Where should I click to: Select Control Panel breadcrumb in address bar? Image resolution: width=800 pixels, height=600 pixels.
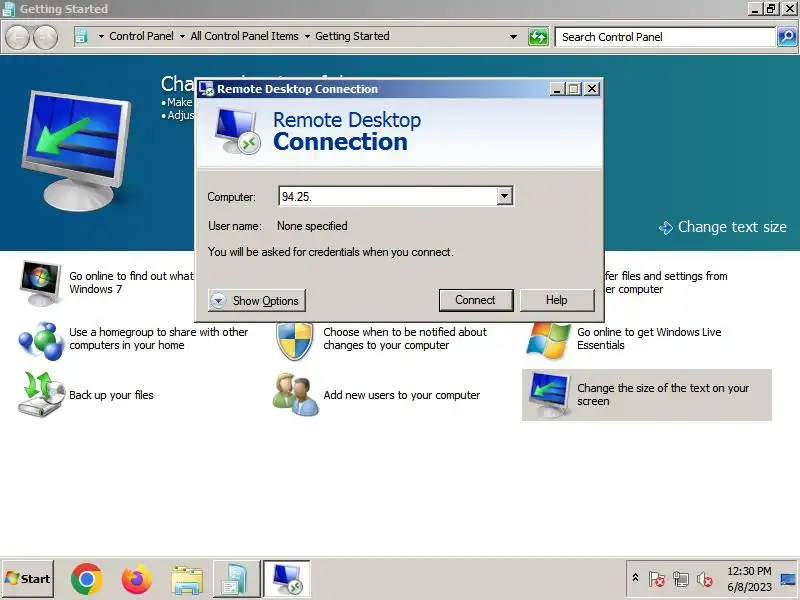(x=141, y=36)
